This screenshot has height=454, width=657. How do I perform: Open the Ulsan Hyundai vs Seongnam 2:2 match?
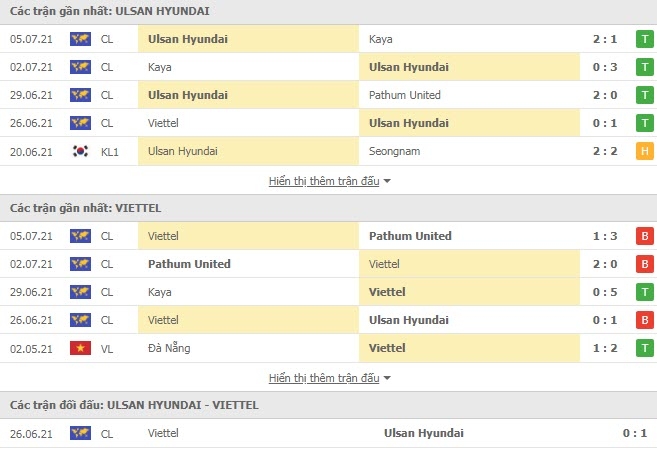point(328,151)
